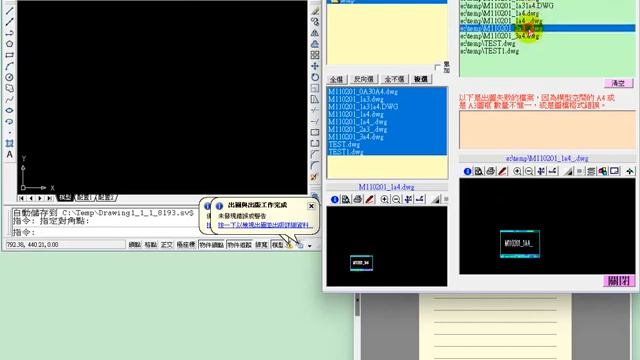
Task: Click 清空 clear button
Action: click(618, 83)
